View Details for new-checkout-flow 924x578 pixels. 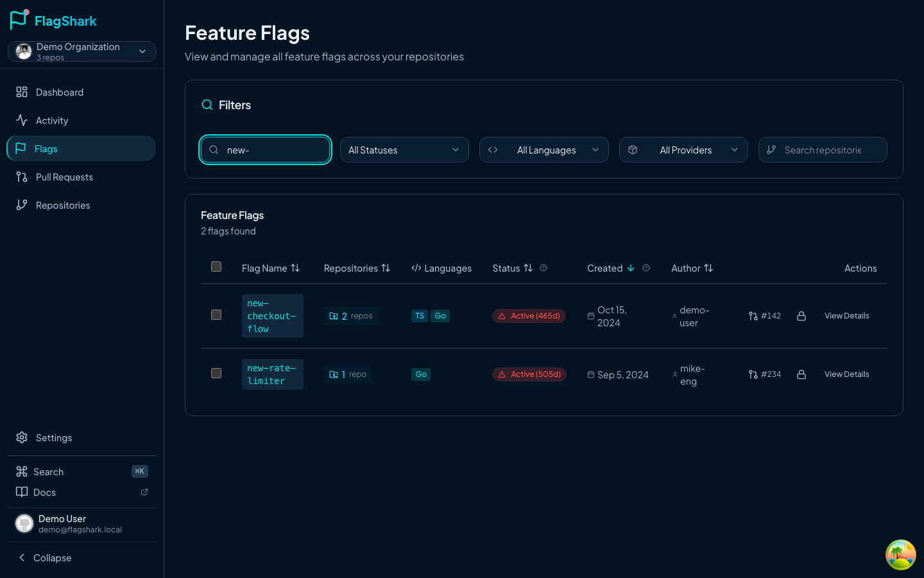pyautogui.click(x=846, y=316)
